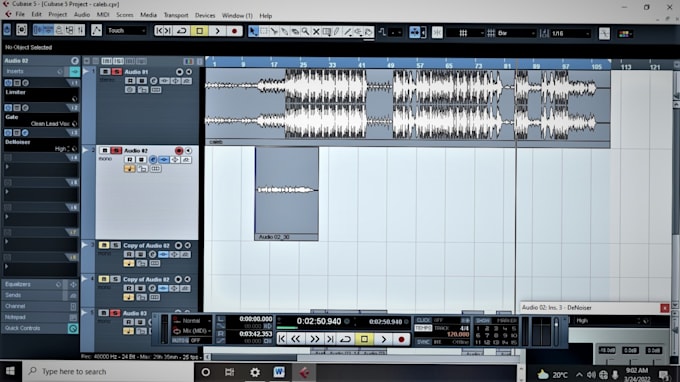
Task: Click toolbar Play button
Action: tap(217, 31)
